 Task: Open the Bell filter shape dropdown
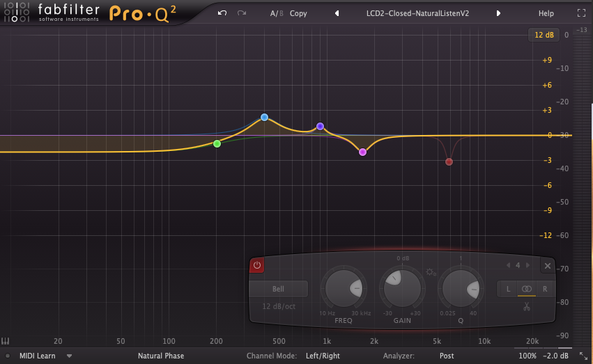pyautogui.click(x=278, y=289)
